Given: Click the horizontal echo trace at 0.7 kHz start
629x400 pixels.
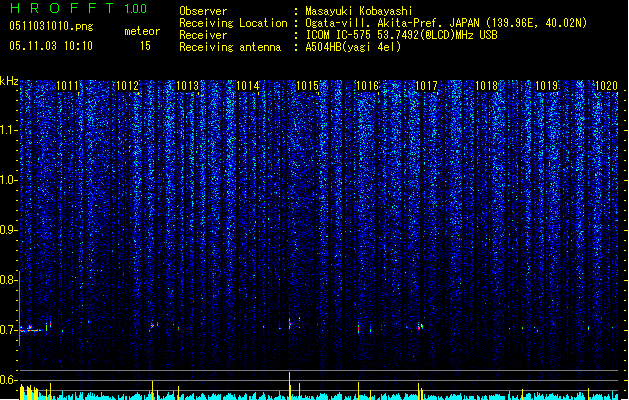Looking at the screenshot, I should [x=31, y=330].
